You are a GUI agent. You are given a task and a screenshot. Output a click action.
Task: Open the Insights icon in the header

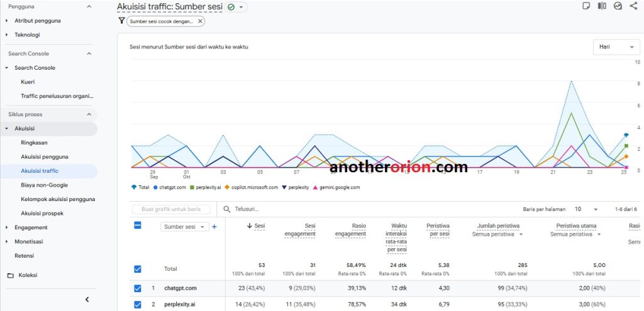618,6
